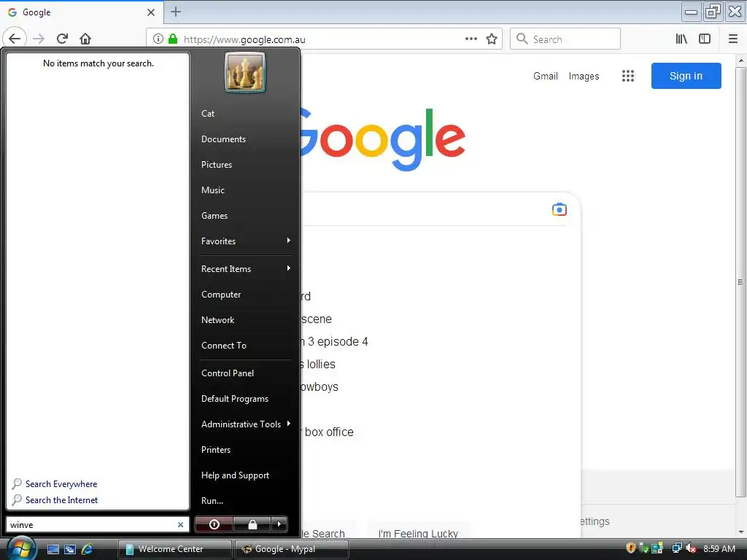Select Connect To in Start menu

(x=223, y=345)
